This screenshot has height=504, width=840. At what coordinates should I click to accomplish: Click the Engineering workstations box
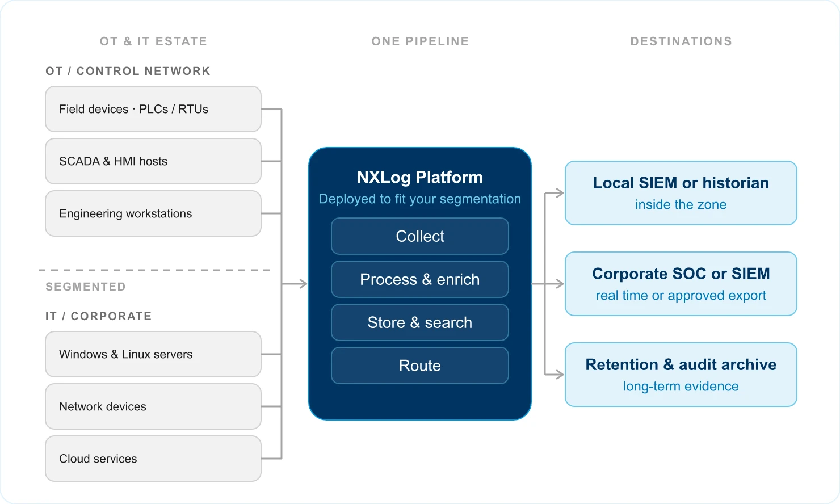(153, 213)
